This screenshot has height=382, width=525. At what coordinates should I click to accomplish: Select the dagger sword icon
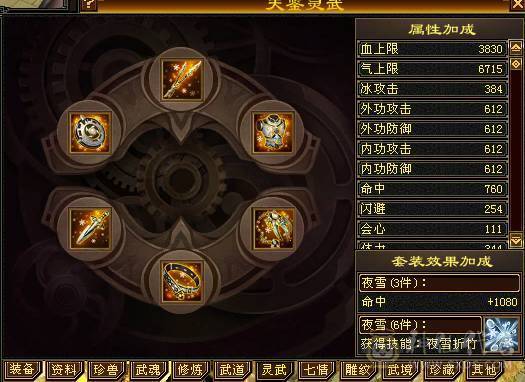90,228
